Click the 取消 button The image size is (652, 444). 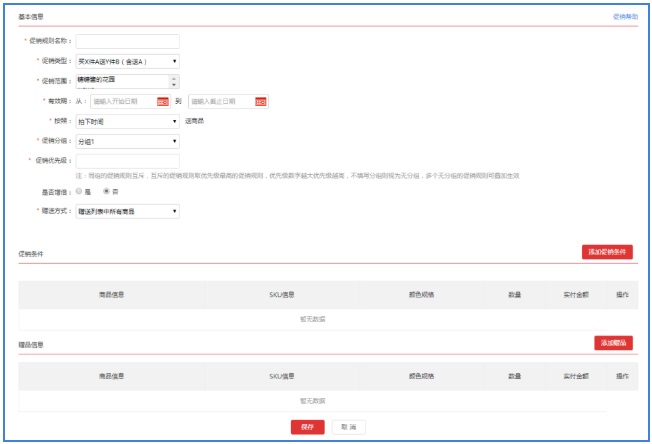348,427
